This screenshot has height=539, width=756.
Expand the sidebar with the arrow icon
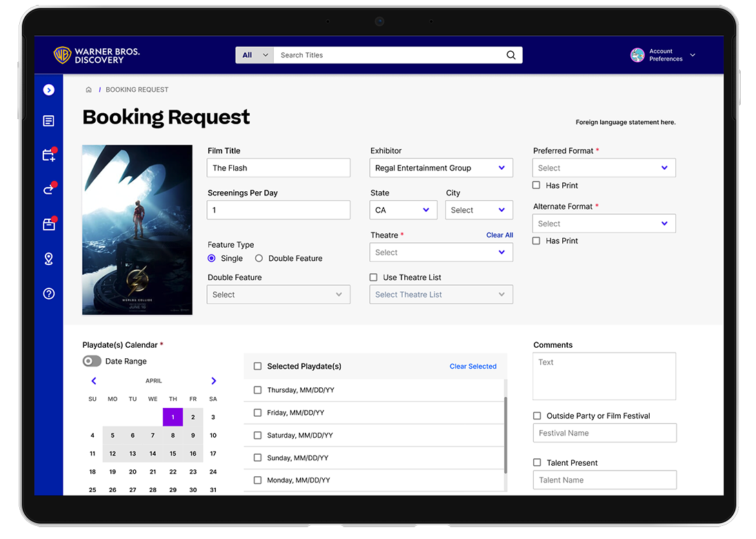(x=49, y=90)
